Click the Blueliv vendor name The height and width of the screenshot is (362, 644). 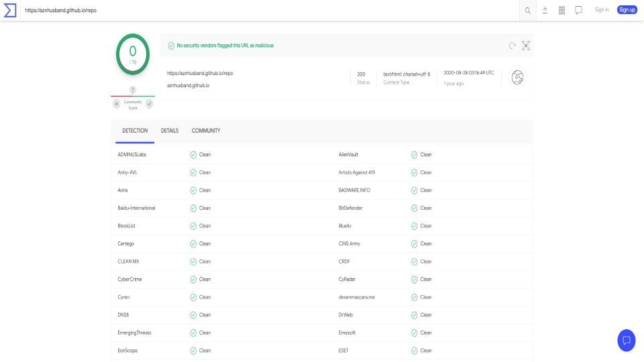(x=345, y=226)
